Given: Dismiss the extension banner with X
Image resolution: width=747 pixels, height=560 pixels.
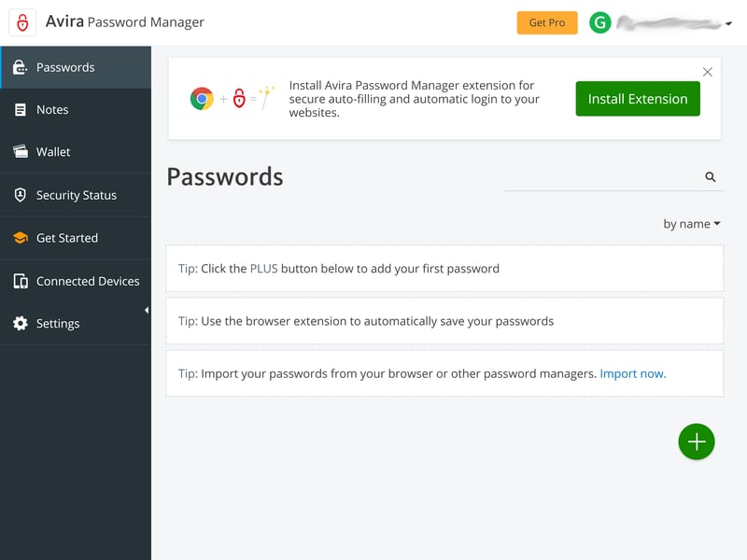Looking at the screenshot, I should 707,72.
